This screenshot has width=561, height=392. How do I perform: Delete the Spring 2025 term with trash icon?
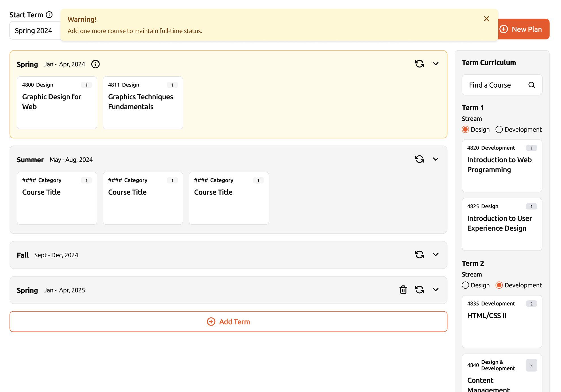(x=403, y=290)
